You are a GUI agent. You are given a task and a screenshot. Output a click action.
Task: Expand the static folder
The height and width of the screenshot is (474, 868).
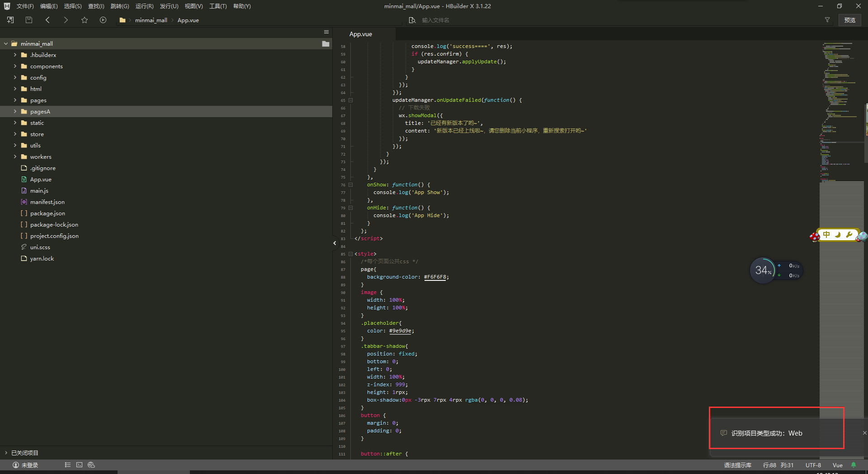pos(15,123)
